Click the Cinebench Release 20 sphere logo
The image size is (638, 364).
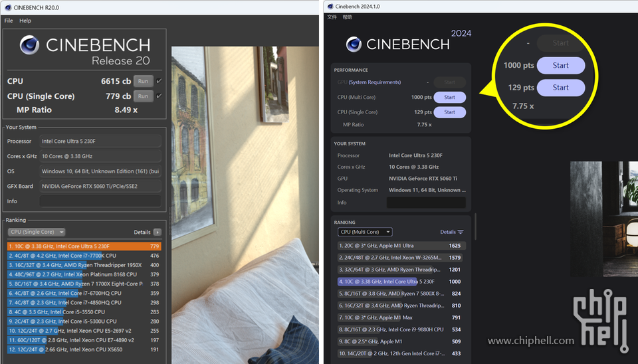(x=29, y=46)
